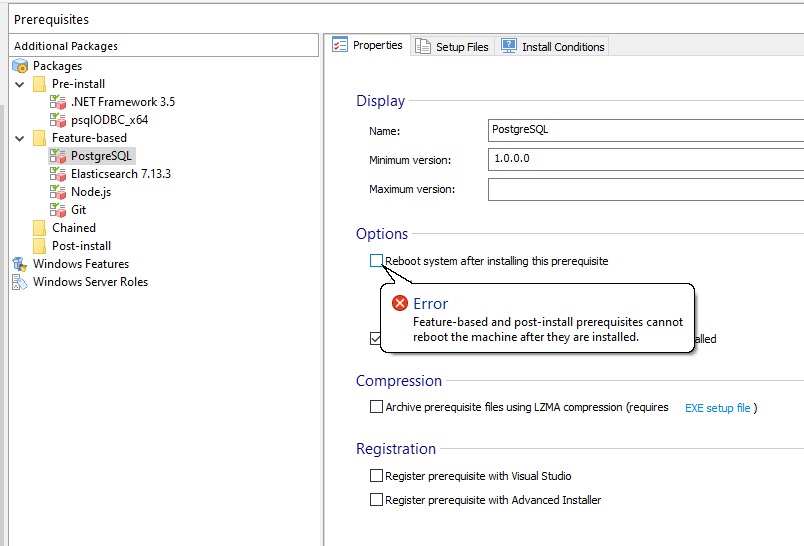This screenshot has height=546, width=804.
Task: Click the Properties tab checklist icon
Action: (x=340, y=45)
